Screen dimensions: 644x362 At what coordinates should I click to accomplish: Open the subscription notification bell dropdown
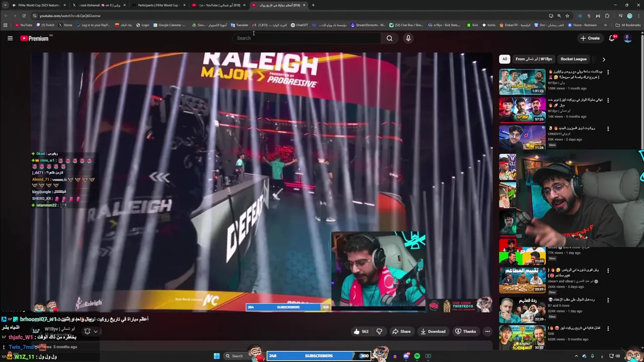[x=91, y=331]
